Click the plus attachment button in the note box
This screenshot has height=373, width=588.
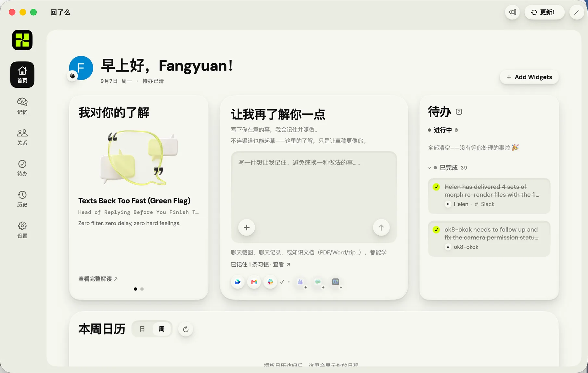coord(247,227)
